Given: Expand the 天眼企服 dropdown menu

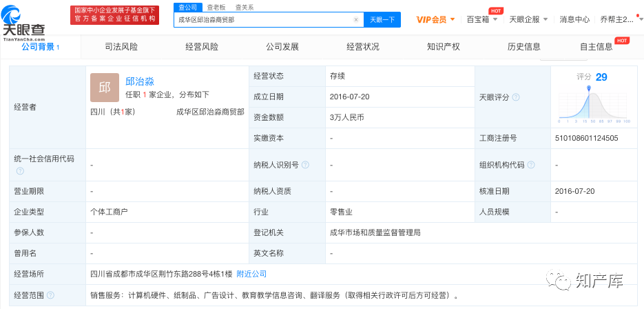Looking at the screenshot, I should coord(528,19).
